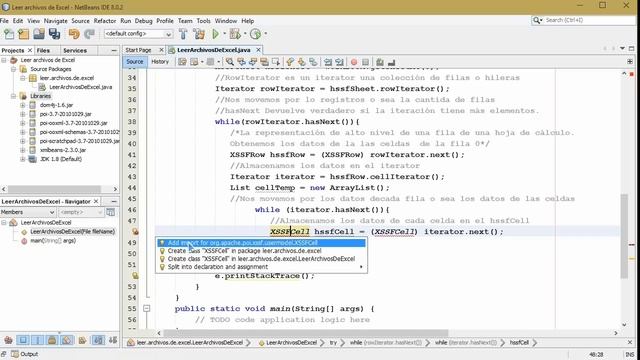Click the search magnifier icon in quick search
The width and height of the screenshot is (640, 360).
(x=536, y=20)
